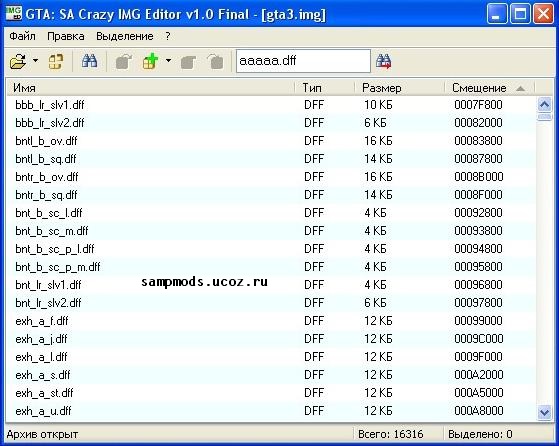The height and width of the screenshot is (446, 559).
Task: Select file bnt_b_sc_p_m.dff
Action: (x=58, y=267)
